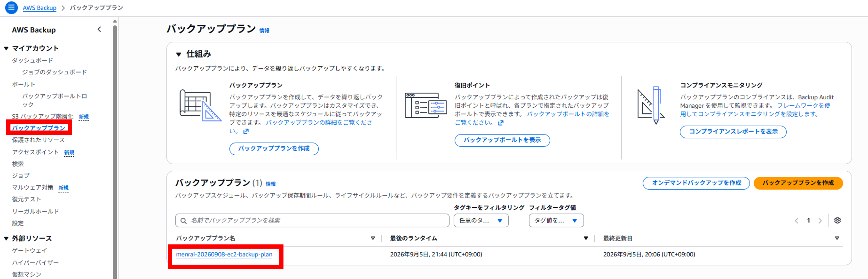This screenshot has height=279, width=868.
Task: Open ゲートウェイ under external resources
Action: tap(30, 250)
